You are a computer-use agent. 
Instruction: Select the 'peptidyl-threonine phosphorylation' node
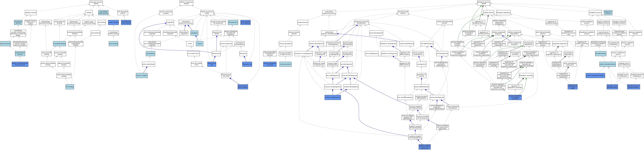pos(634,87)
